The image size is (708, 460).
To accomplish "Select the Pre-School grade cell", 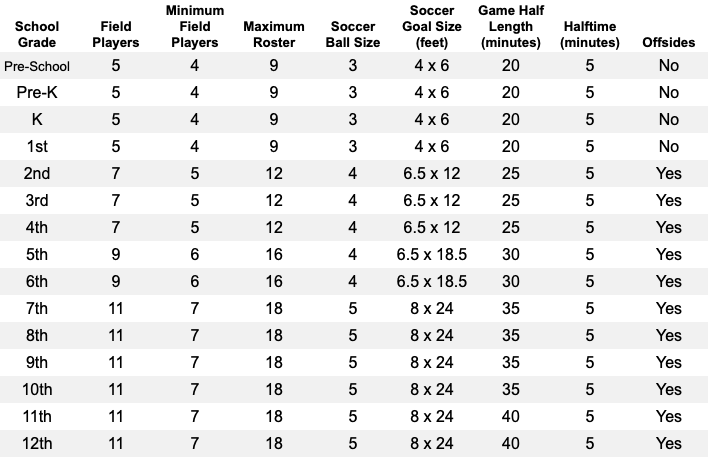I will point(37,66).
